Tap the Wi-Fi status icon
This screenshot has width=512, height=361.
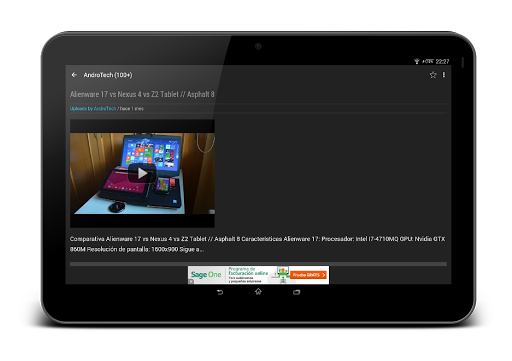click(417, 61)
